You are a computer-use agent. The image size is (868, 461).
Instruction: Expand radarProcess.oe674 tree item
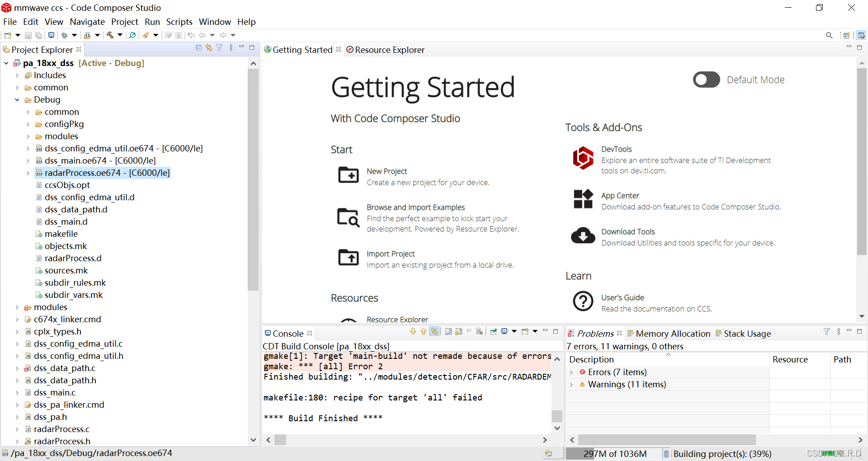[x=28, y=173]
